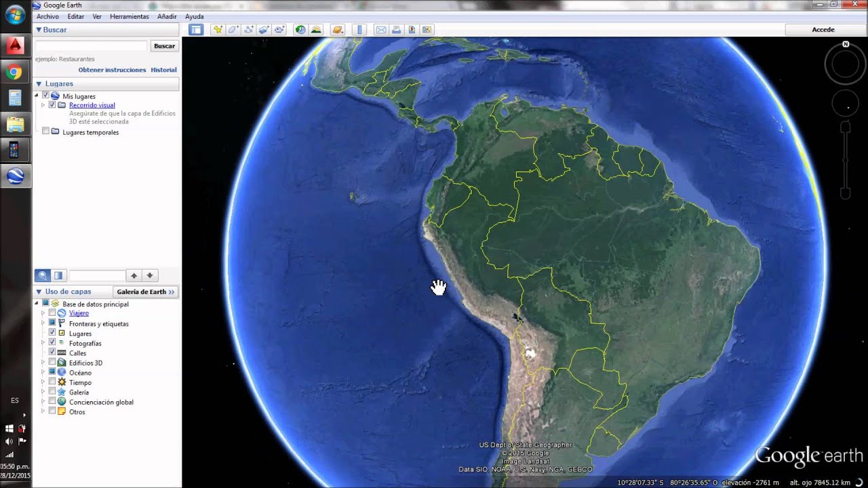868x488 pixels.
Task: Open the Historial link
Action: tap(163, 70)
